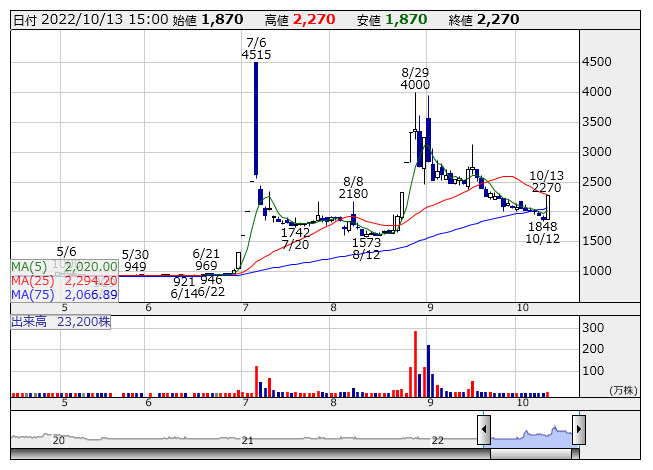Click the 10/13 2270 price label
Screen dimensions: 653x470
(x=546, y=182)
